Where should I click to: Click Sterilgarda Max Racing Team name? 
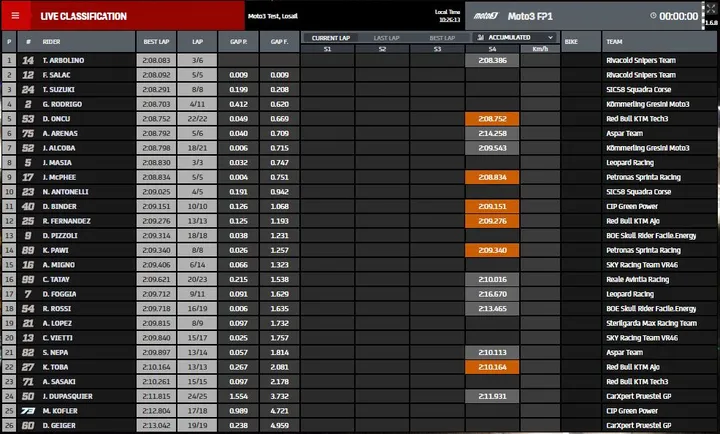(x=651, y=323)
